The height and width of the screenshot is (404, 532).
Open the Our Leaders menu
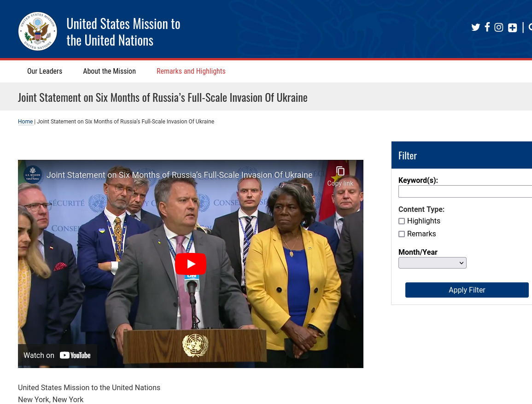tap(45, 71)
